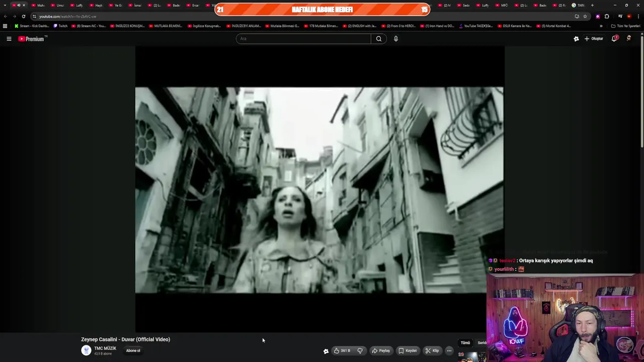Screen dimensions: 644x362
Task: Start voice search with microphone icon
Action: pyautogui.click(x=396, y=39)
